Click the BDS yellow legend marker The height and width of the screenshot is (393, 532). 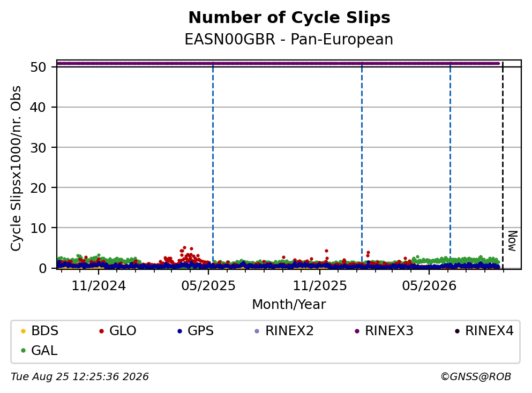pos(24,331)
